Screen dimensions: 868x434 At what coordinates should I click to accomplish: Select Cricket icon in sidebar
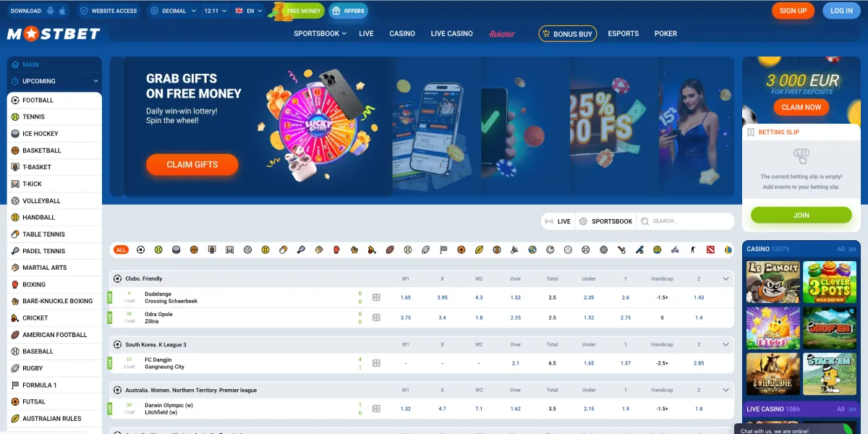15,318
